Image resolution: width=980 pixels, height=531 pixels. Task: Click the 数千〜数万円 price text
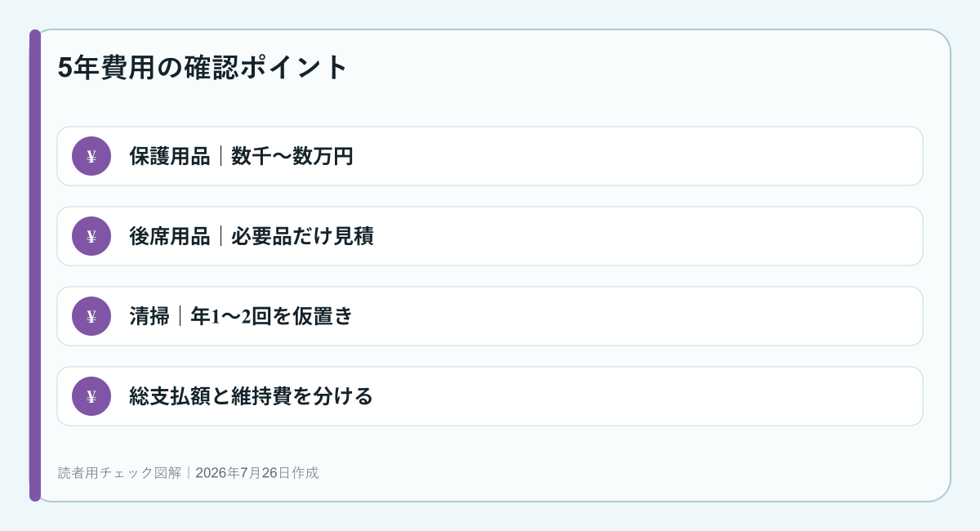tap(292, 156)
